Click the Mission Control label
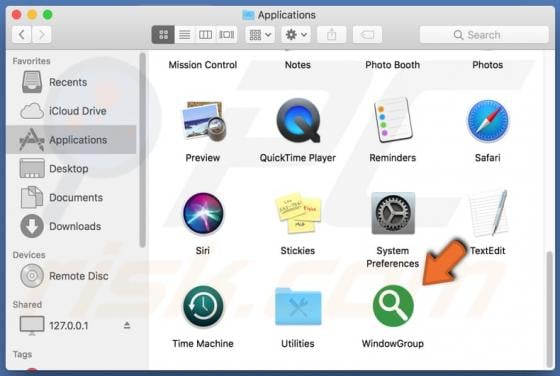Viewport: 560px width, 376px height. click(x=203, y=65)
